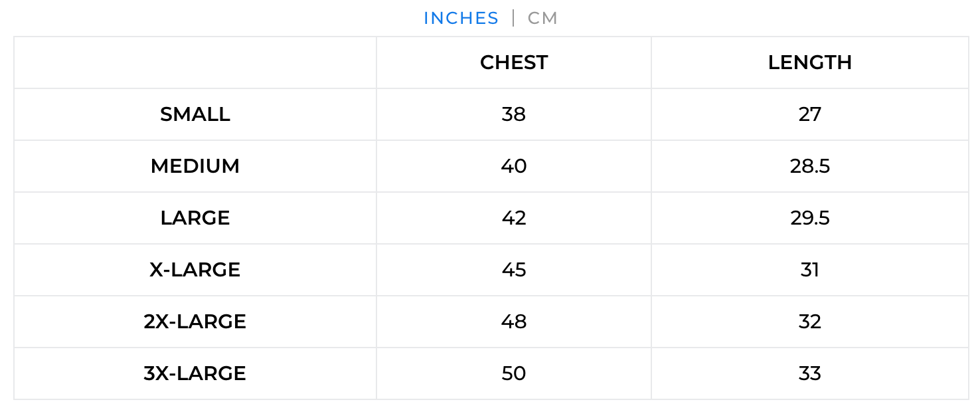
Task: Click the Large length value 29.5
Action: pyautogui.click(x=809, y=218)
